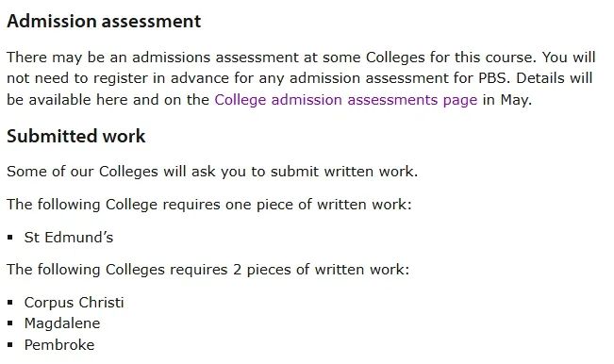Viewport: 614px width, 364px height.
Task: Click the text 'in May.' after the link
Action: 507,100
